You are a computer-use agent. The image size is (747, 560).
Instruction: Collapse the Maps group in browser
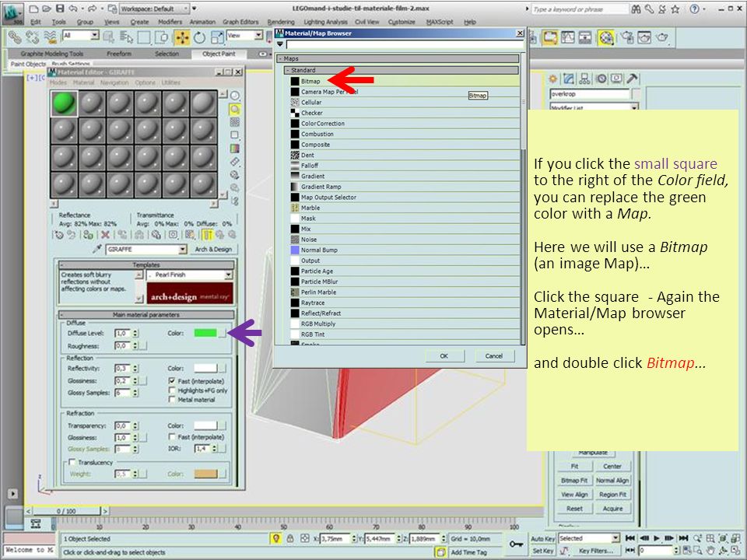click(x=398, y=58)
